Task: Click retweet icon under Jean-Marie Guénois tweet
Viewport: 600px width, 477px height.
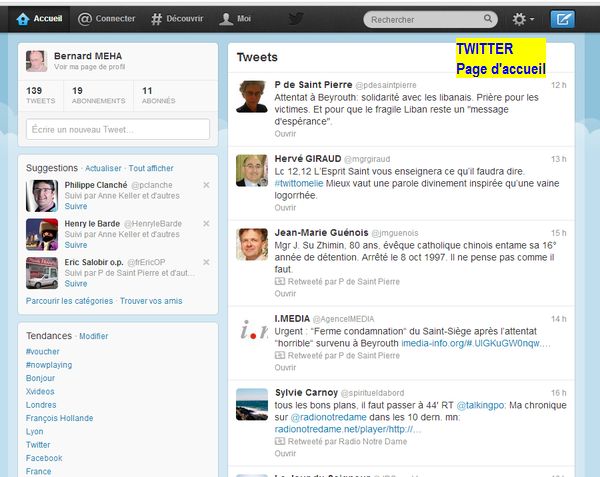Action: pyautogui.click(x=280, y=282)
